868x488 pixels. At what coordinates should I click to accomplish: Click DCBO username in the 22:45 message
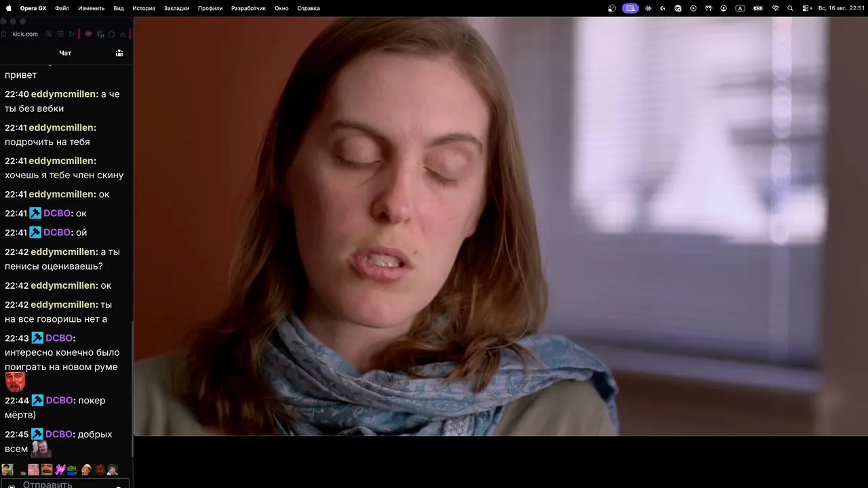point(59,434)
